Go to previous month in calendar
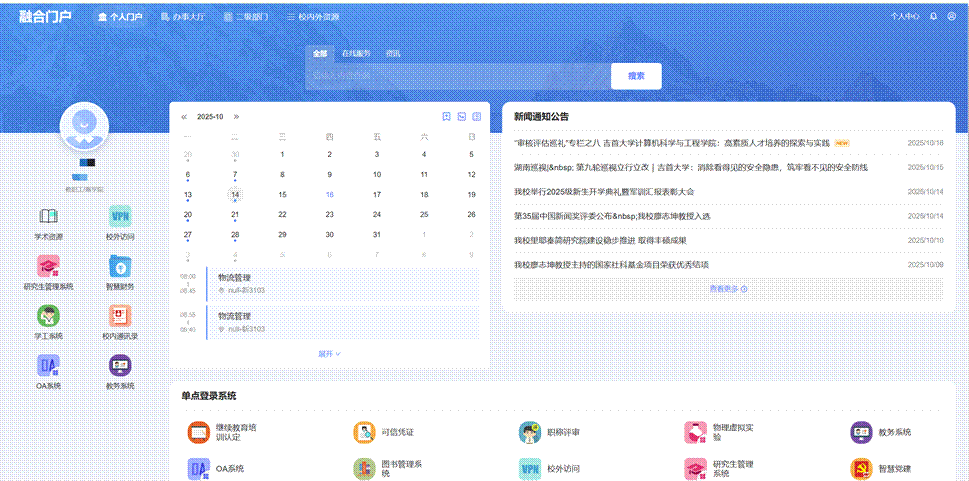This screenshot has width=969, height=481. [184, 117]
